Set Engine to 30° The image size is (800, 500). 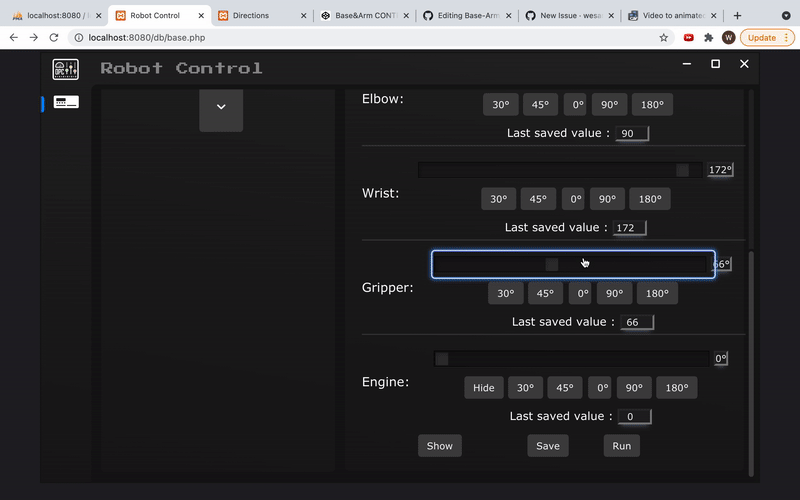[x=526, y=388]
